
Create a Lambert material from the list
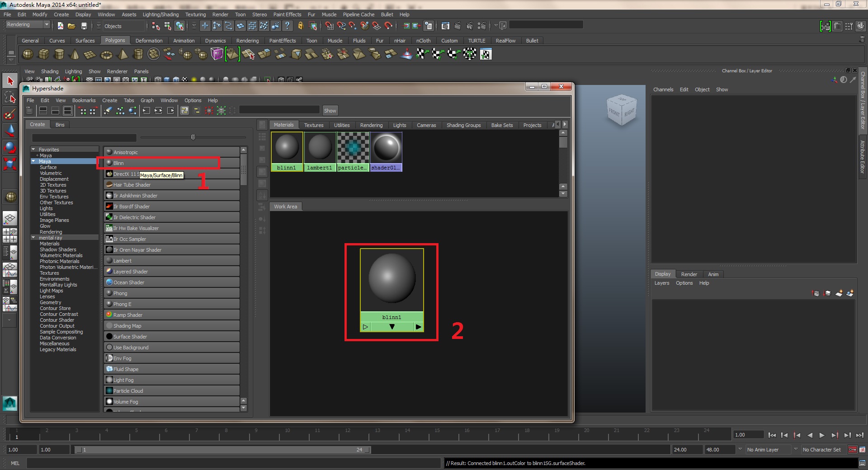[x=172, y=261]
